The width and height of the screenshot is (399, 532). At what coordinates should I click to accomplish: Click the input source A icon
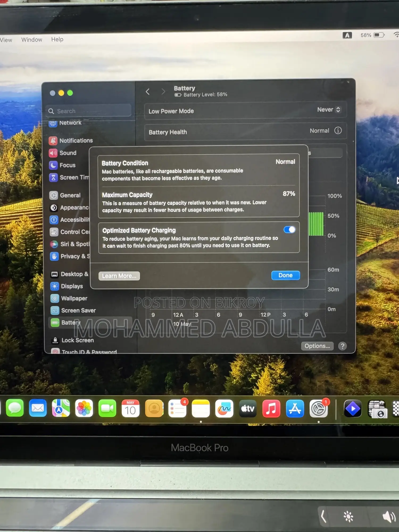pos(347,35)
